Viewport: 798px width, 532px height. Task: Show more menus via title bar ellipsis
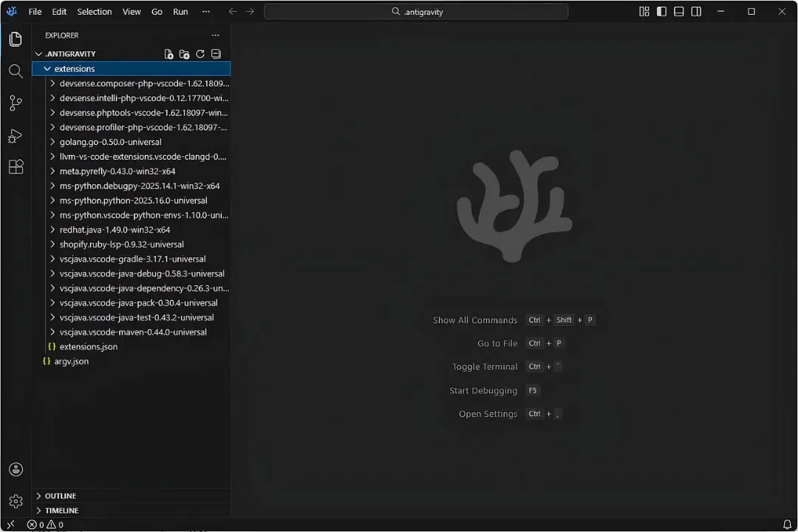(205, 11)
